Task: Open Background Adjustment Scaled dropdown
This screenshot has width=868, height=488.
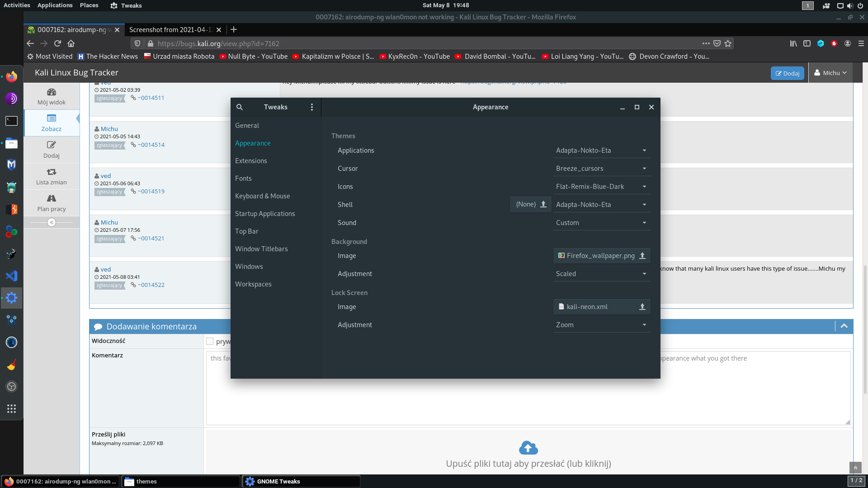Action: (x=601, y=274)
